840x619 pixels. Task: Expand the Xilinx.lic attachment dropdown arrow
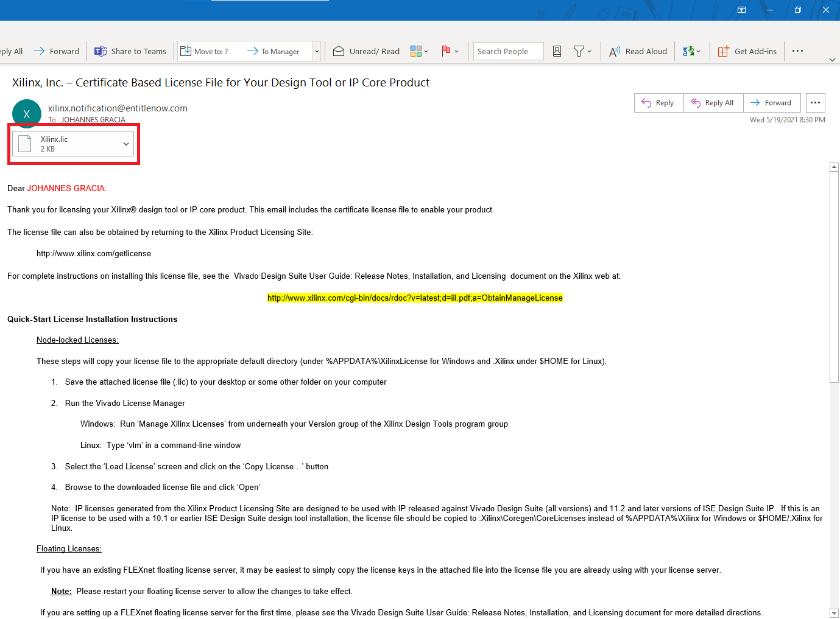coord(126,144)
